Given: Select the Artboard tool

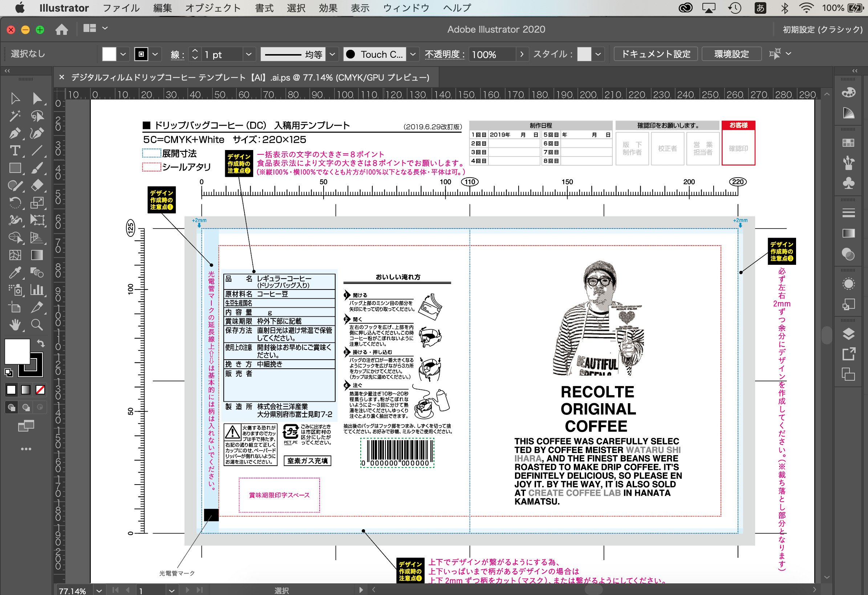Looking at the screenshot, I should (x=15, y=307).
